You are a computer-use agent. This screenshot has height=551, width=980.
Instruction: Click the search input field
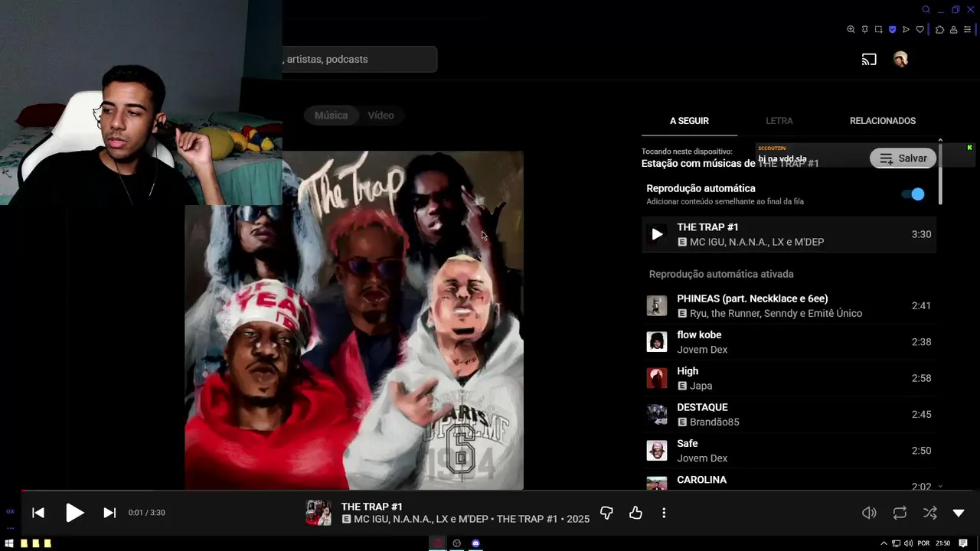(x=360, y=59)
